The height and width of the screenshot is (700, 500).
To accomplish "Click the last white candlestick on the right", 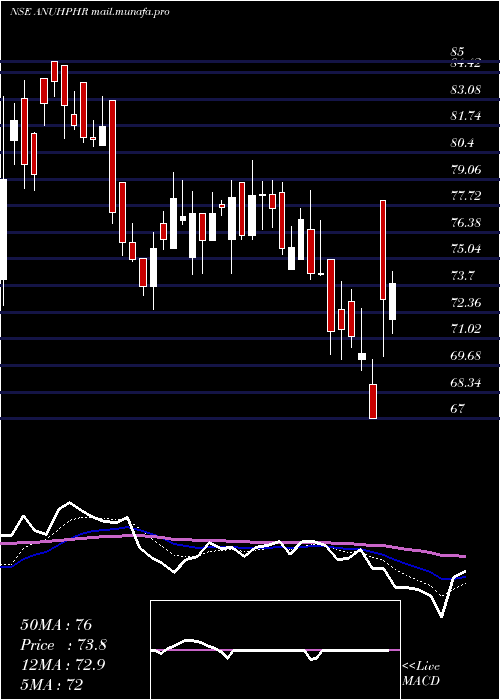I will tap(392, 301).
